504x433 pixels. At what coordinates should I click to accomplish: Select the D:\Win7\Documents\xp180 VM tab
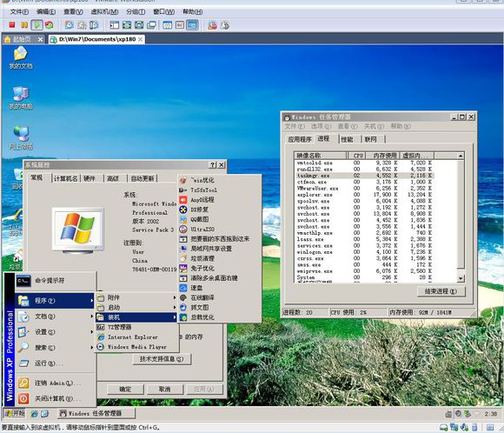[96, 39]
